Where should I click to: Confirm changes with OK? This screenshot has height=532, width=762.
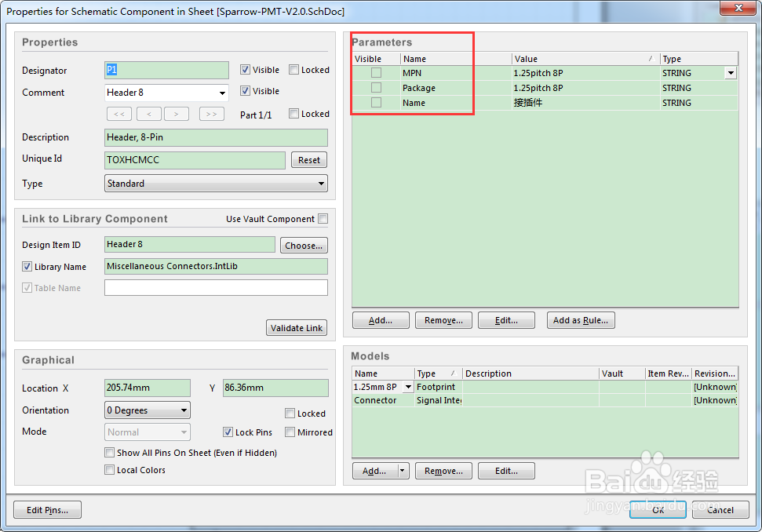click(657, 509)
